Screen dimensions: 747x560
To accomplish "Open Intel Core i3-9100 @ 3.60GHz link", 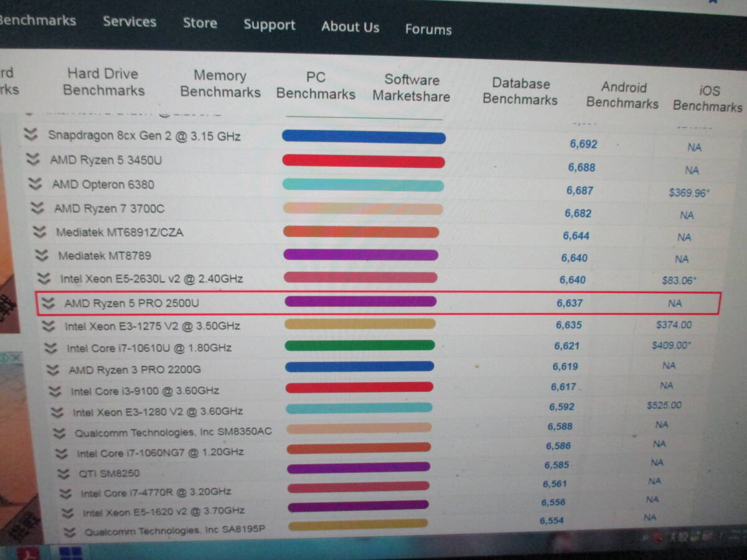I will 145,391.
